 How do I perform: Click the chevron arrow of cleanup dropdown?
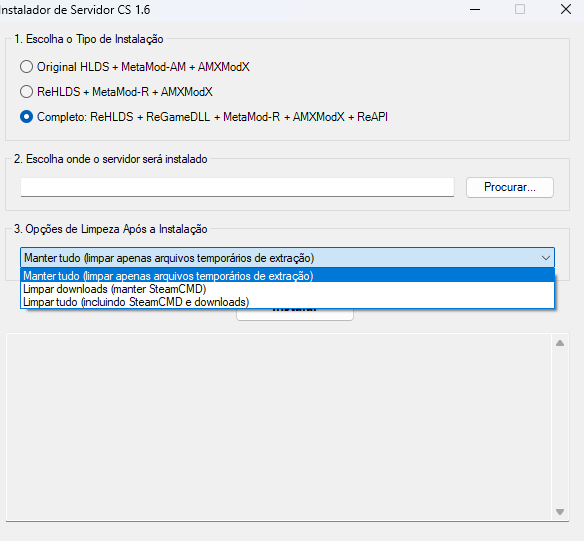click(546, 258)
